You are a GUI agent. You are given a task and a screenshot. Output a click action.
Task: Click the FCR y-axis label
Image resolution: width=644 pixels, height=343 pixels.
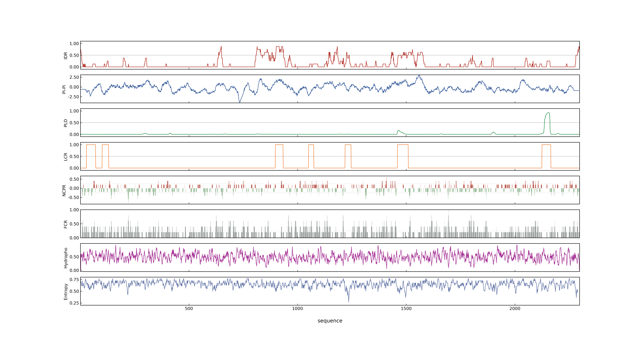pos(66,224)
